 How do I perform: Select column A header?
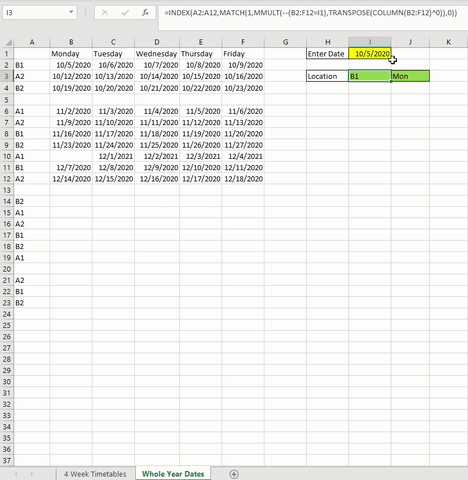(32, 42)
